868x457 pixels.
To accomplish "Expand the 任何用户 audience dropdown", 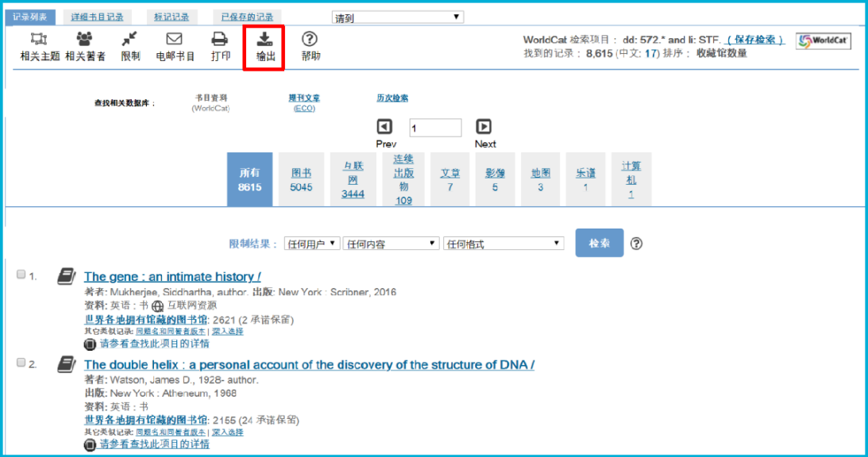I will [x=311, y=244].
